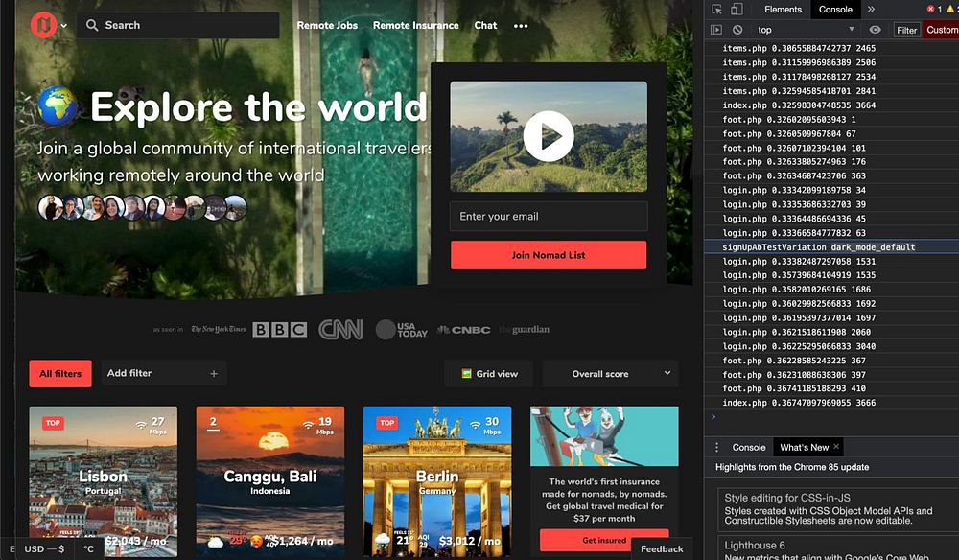
Task: Click the USA Today logo
Action: click(x=402, y=330)
